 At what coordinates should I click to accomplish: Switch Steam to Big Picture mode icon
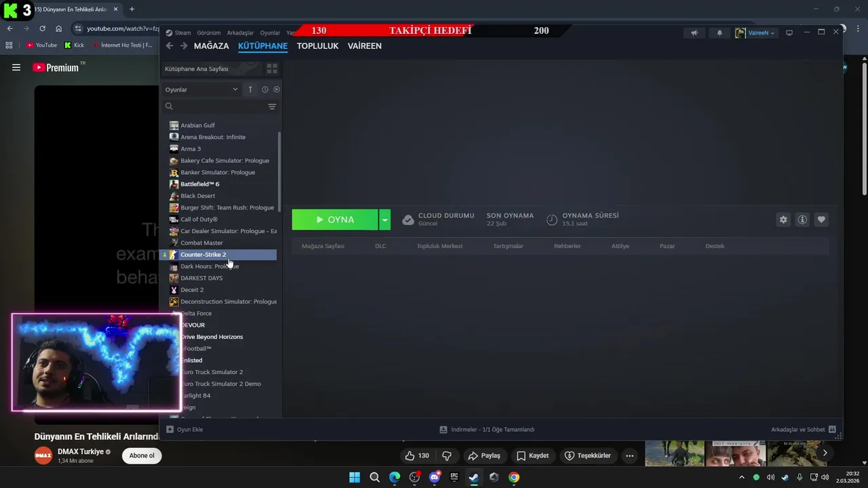(x=789, y=33)
